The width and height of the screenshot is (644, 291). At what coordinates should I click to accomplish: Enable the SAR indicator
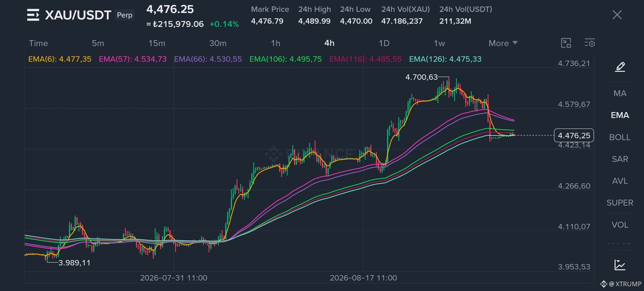coord(620,159)
